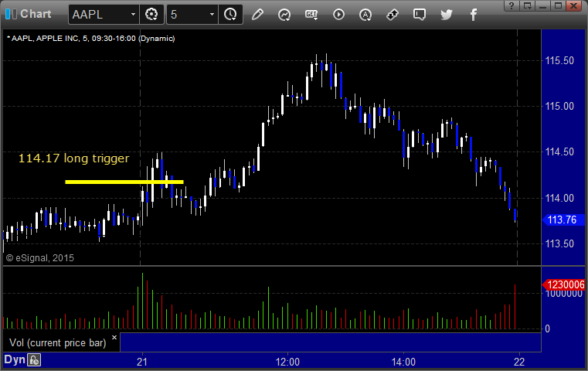Click the 114.50 price axis label
The height and width of the screenshot is (371, 588).
559,152
